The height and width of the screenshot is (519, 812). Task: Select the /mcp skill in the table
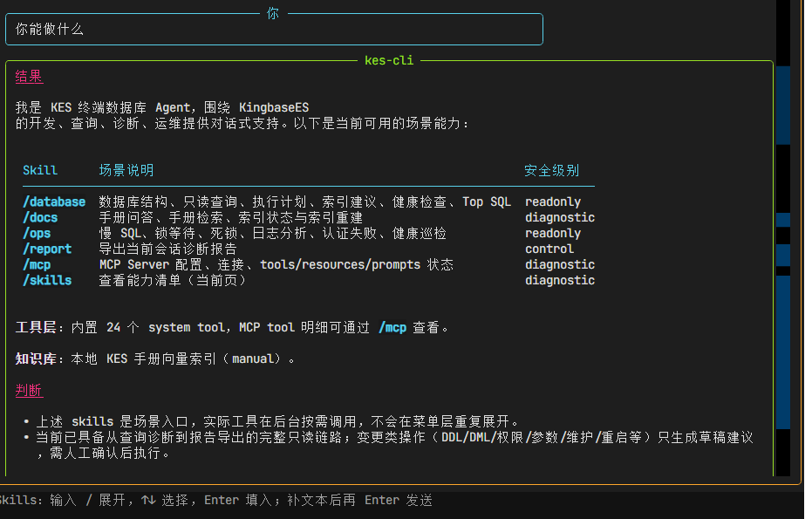click(37, 264)
